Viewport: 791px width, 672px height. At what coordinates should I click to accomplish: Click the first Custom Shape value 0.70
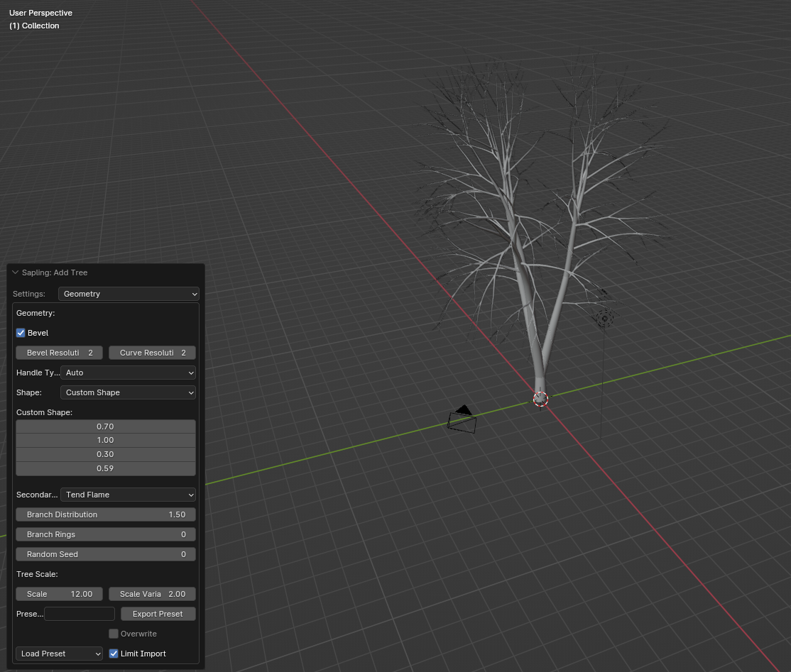click(x=105, y=426)
